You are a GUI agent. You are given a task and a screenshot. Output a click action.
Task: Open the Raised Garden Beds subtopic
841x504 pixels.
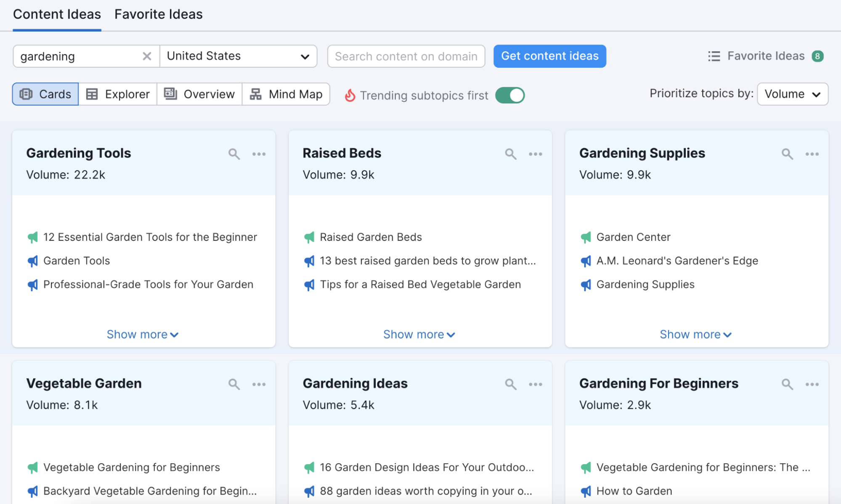(371, 237)
